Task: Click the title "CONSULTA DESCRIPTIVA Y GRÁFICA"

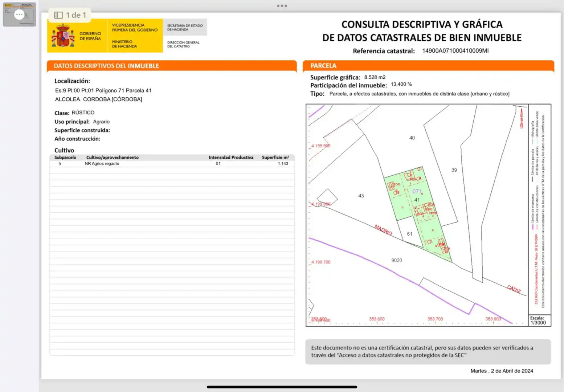Action: pos(422,24)
